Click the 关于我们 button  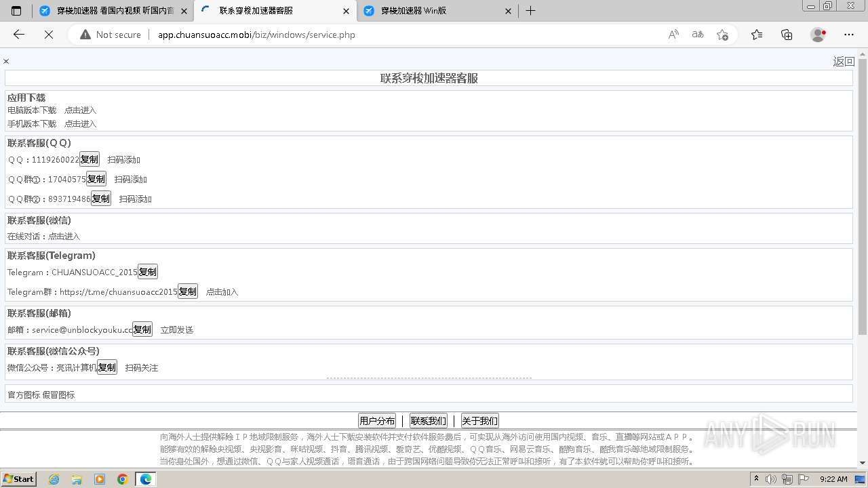coord(479,421)
